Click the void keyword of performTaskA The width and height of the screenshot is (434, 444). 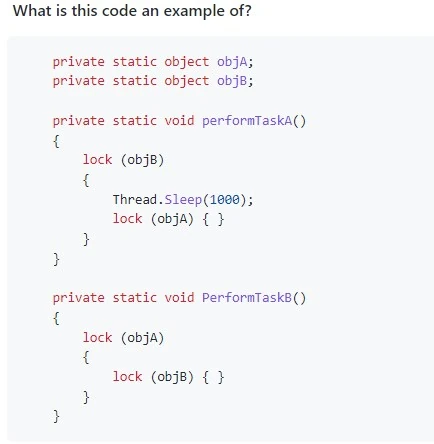179,121
